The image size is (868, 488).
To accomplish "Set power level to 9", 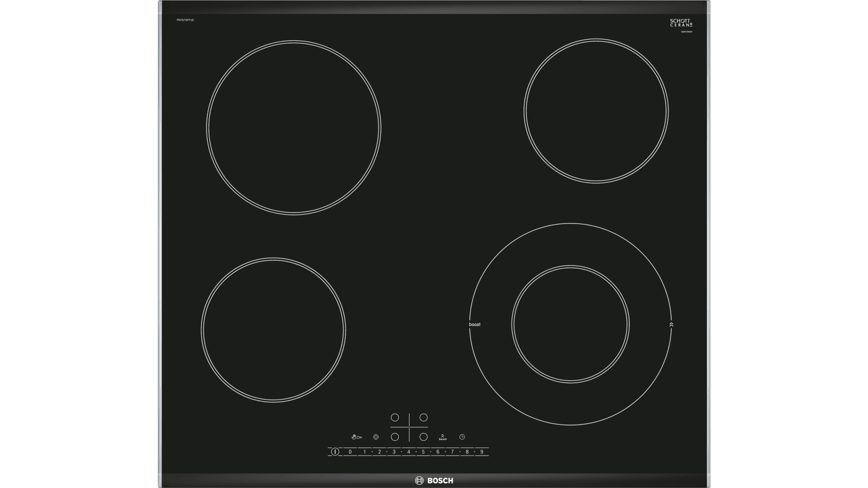I will tap(482, 452).
